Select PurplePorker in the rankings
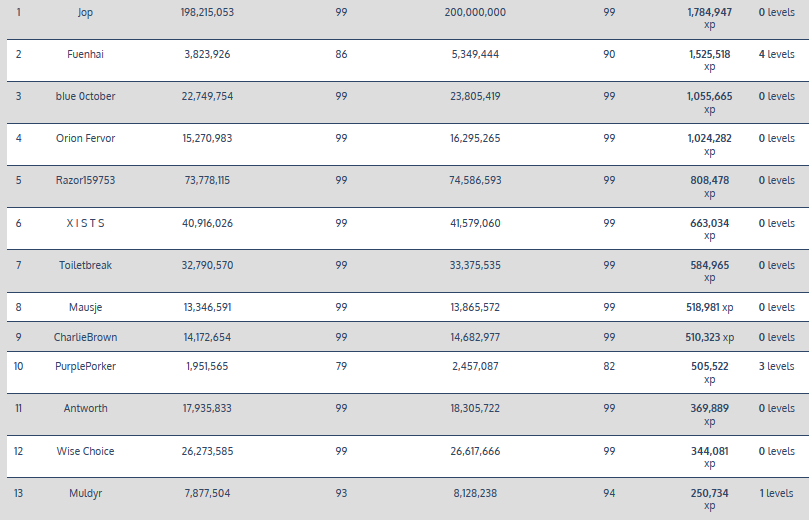This screenshot has width=809, height=520. click(x=85, y=366)
